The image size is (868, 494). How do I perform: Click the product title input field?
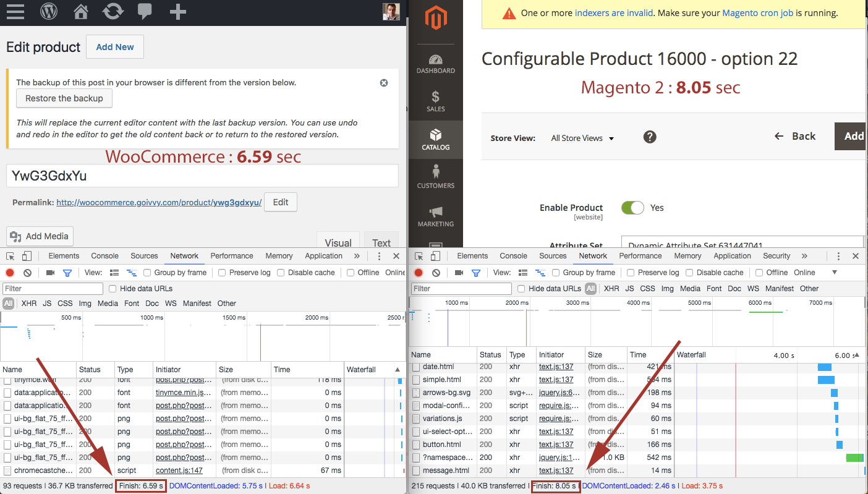coord(202,176)
